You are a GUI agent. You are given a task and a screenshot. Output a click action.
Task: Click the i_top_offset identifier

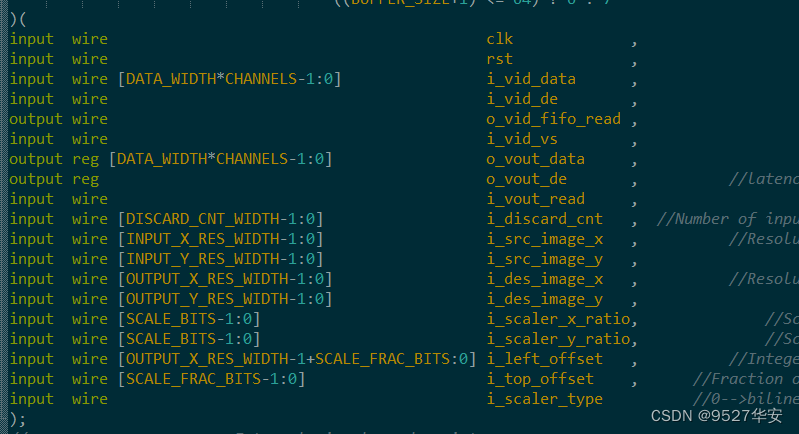(540, 379)
